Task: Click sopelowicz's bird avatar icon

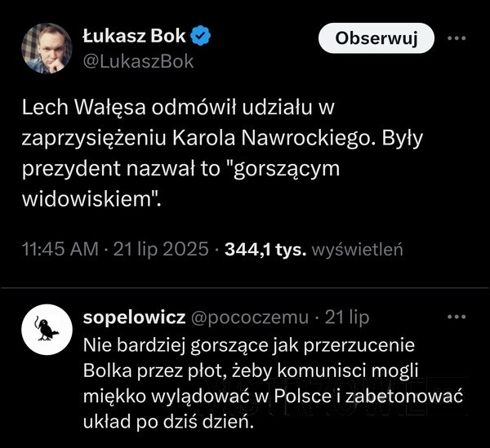Action: pos(47,330)
